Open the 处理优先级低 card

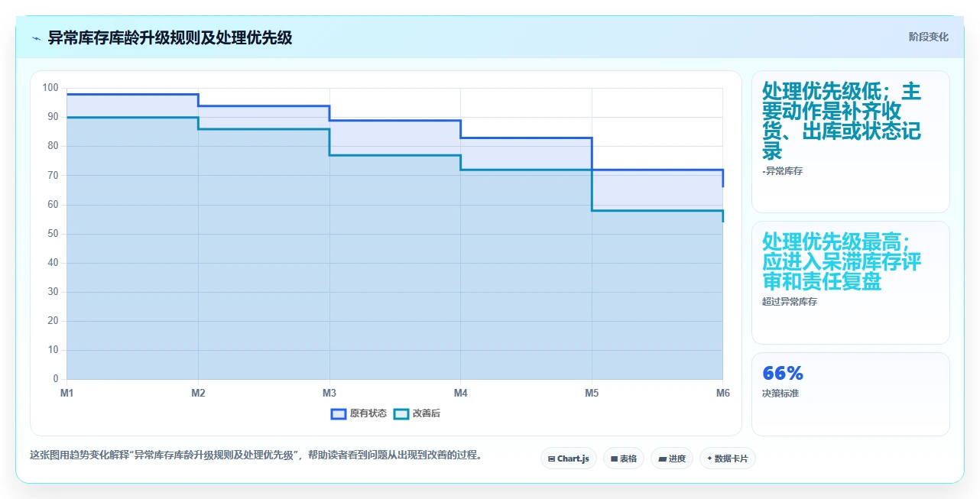point(851,141)
